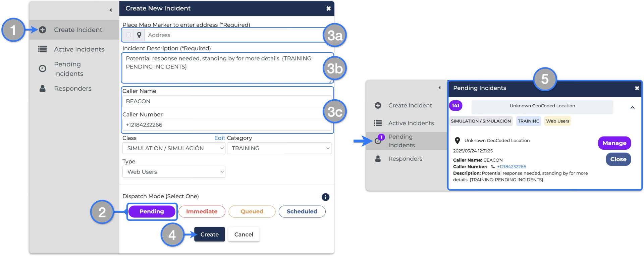Click the Pending Incidents clock icon with badge

pos(378,140)
